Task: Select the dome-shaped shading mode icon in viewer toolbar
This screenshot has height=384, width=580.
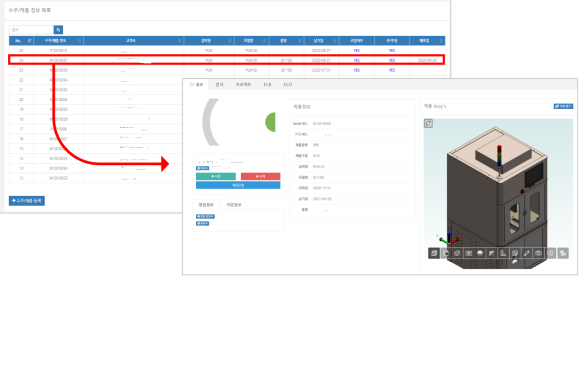Action: point(480,253)
